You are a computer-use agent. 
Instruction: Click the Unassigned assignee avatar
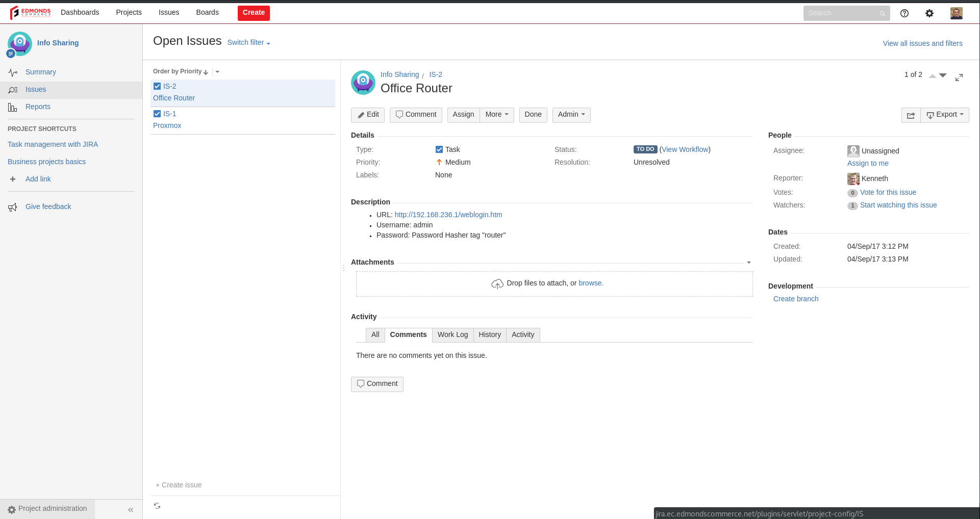point(853,151)
